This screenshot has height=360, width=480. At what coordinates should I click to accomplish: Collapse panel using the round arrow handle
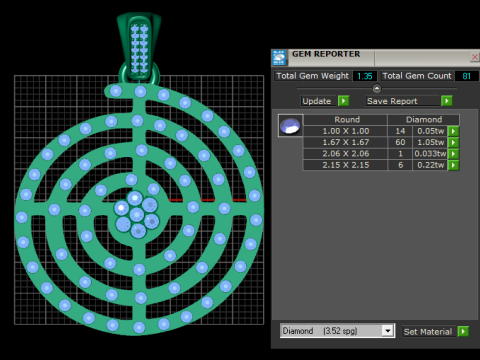(x=377, y=88)
